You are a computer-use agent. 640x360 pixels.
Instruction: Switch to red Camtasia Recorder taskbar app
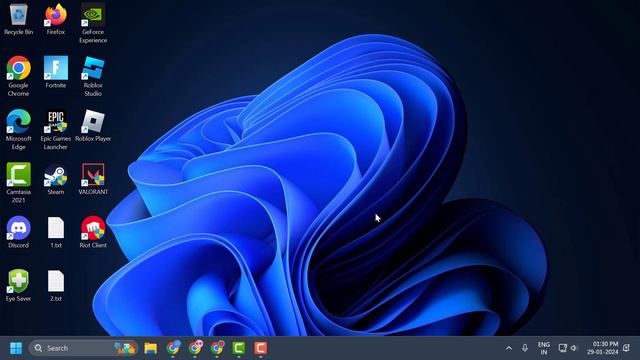point(261,348)
